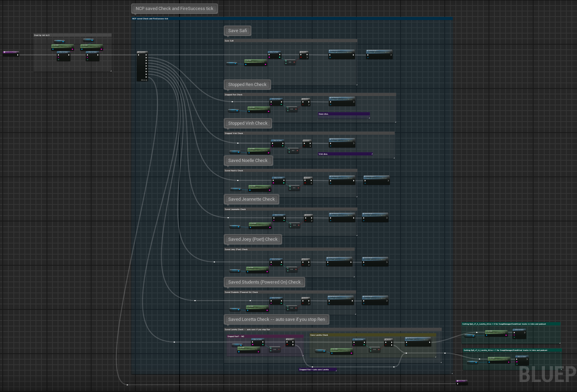Click the purple 'Owen dies.' note comment
The width and height of the screenshot is (577, 392).
click(x=344, y=114)
